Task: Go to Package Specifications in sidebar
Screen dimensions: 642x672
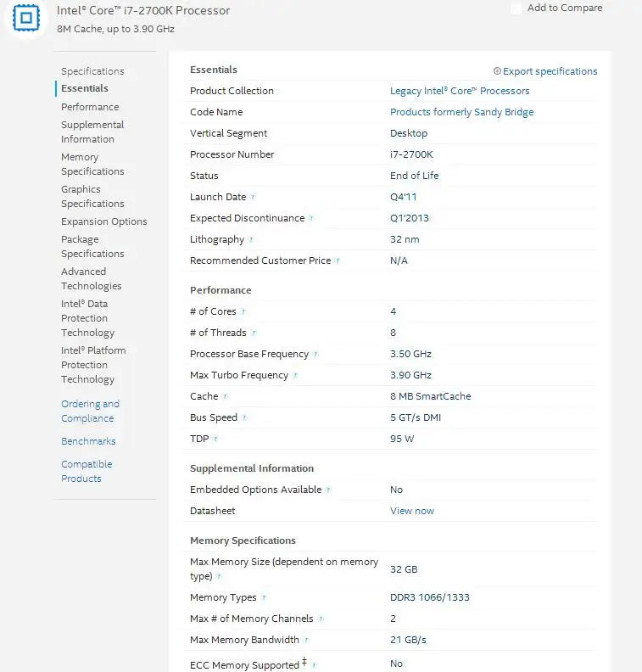Action: coord(92,246)
